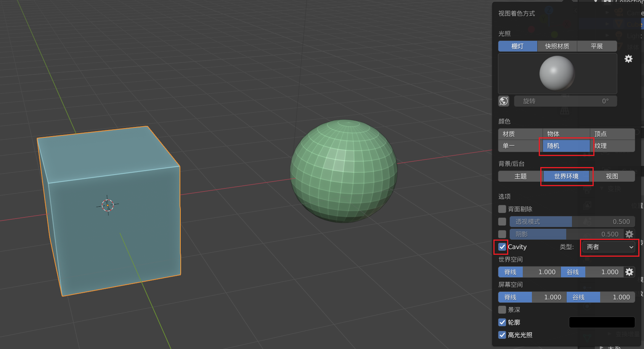The image size is (644, 349).
Task: Choose 平展 flat lighting
Action: [597, 46]
